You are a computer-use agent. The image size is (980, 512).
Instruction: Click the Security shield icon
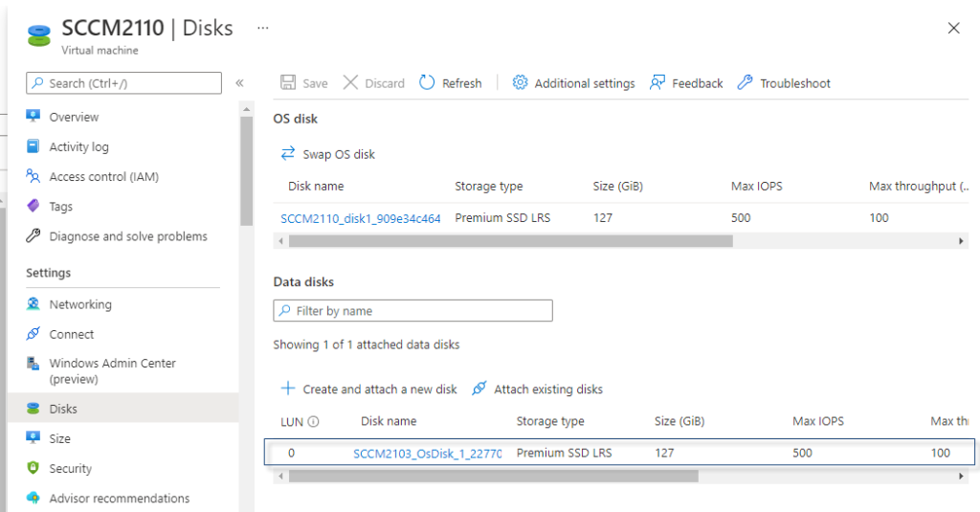pyautogui.click(x=33, y=468)
